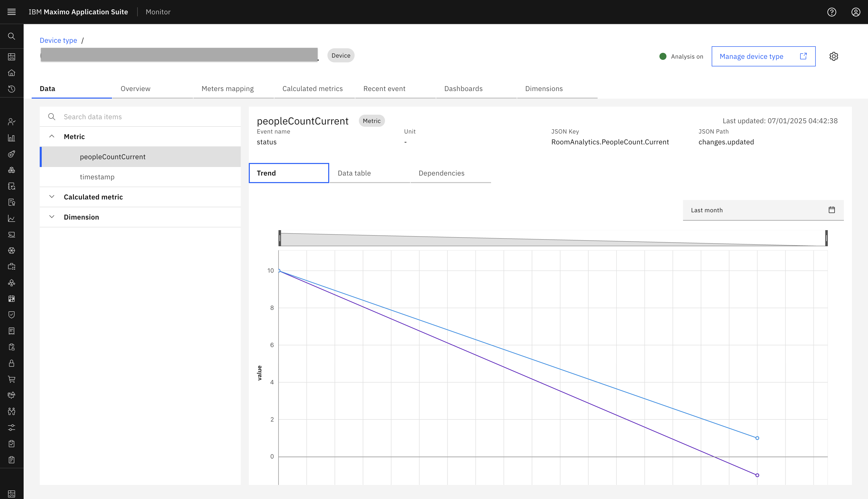Open the calendar grid sidebar icon

(12, 299)
